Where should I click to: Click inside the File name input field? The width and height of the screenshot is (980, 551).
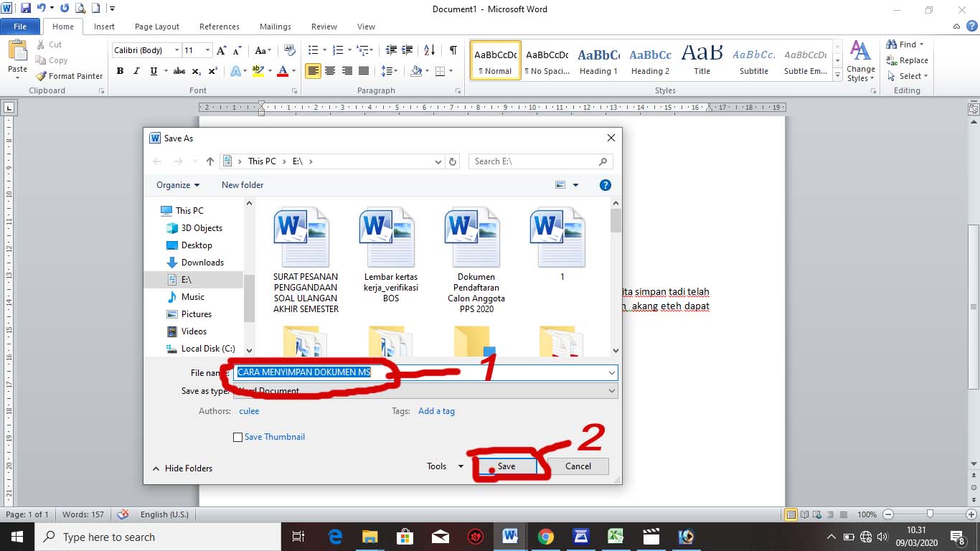click(426, 373)
